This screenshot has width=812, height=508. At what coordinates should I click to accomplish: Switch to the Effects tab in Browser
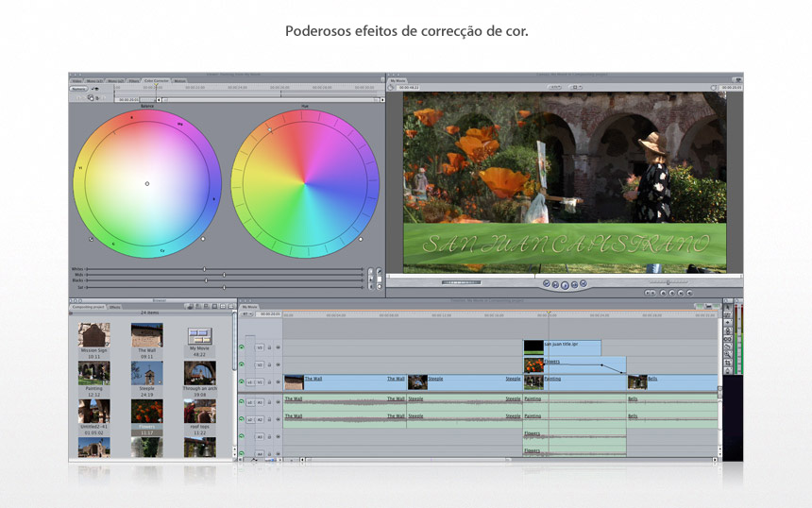(x=114, y=307)
